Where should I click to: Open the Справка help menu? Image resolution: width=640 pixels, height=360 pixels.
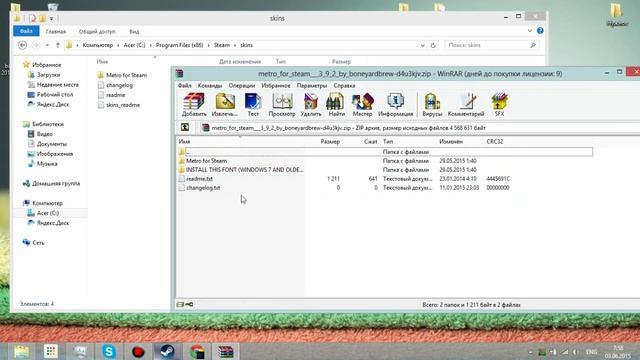coord(344,86)
